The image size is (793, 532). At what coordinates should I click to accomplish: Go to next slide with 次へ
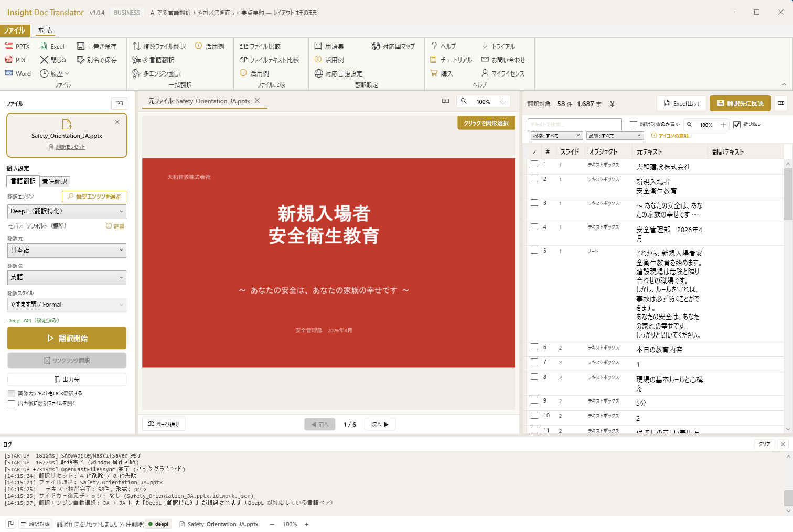pos(380,425)
